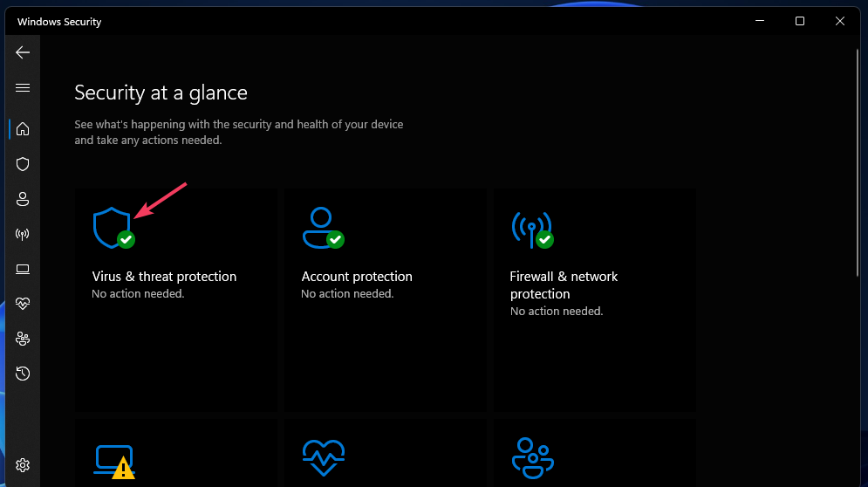Screen dimensions: 868x487
Task: Open Account protection sidebar person icon
Action: coord(23,199)
